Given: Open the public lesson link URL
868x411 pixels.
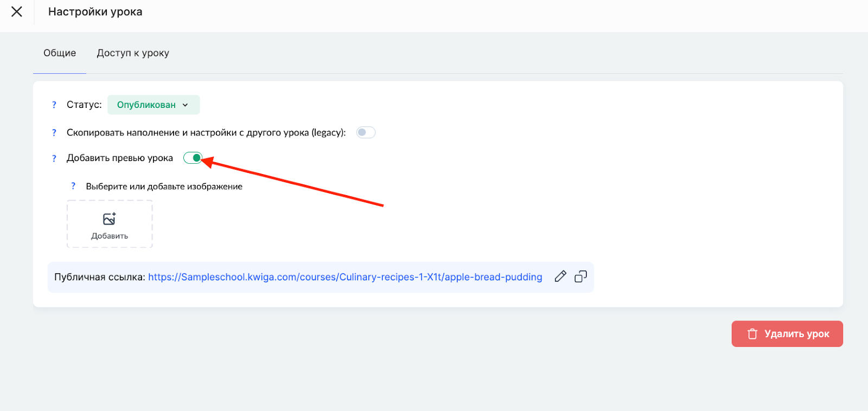Looking at the screenshot, I should tap(345, 277).
